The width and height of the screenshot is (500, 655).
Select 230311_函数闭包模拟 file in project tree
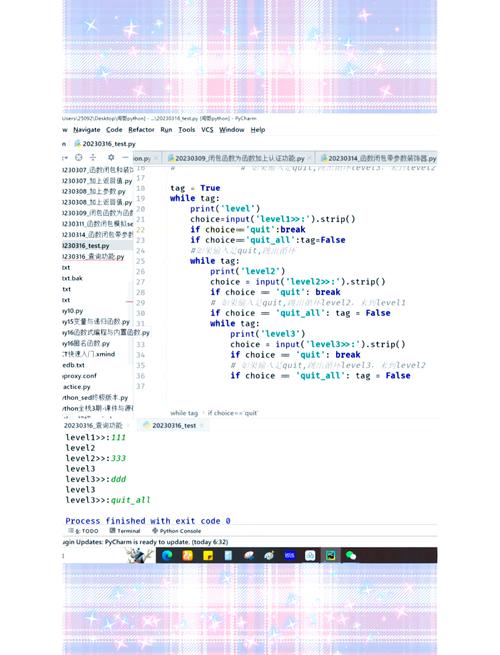point(97,224)
